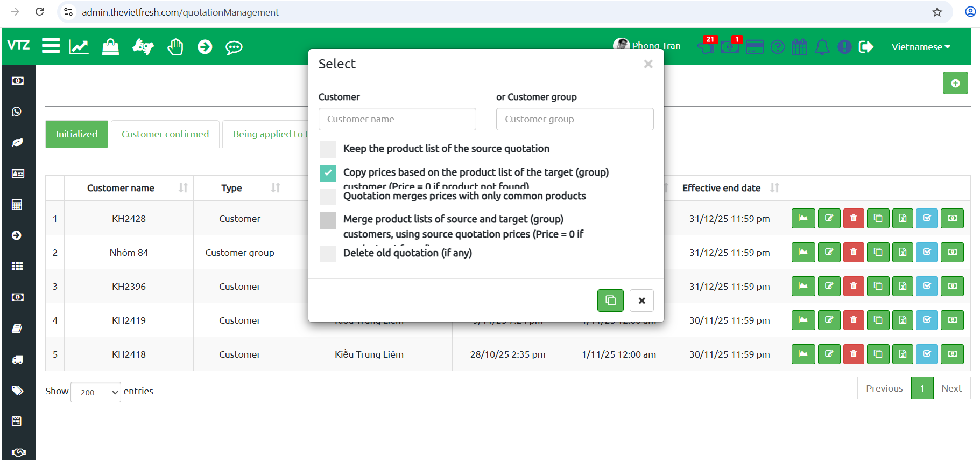Open the chart analytics icon in top bar
Image resolution: width=980 pixels, height=460 pixels.
click(79, 47)
